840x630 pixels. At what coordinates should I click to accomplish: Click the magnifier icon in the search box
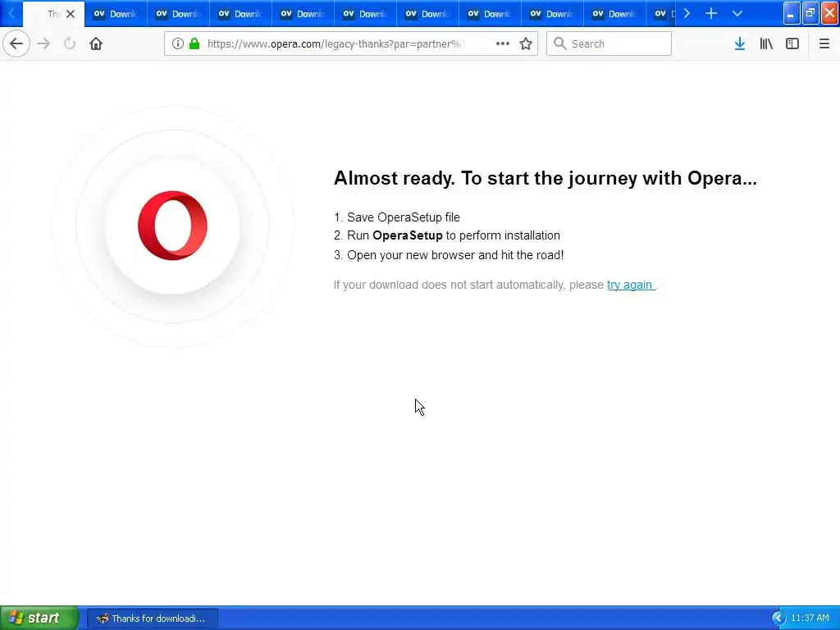point(559,43)
